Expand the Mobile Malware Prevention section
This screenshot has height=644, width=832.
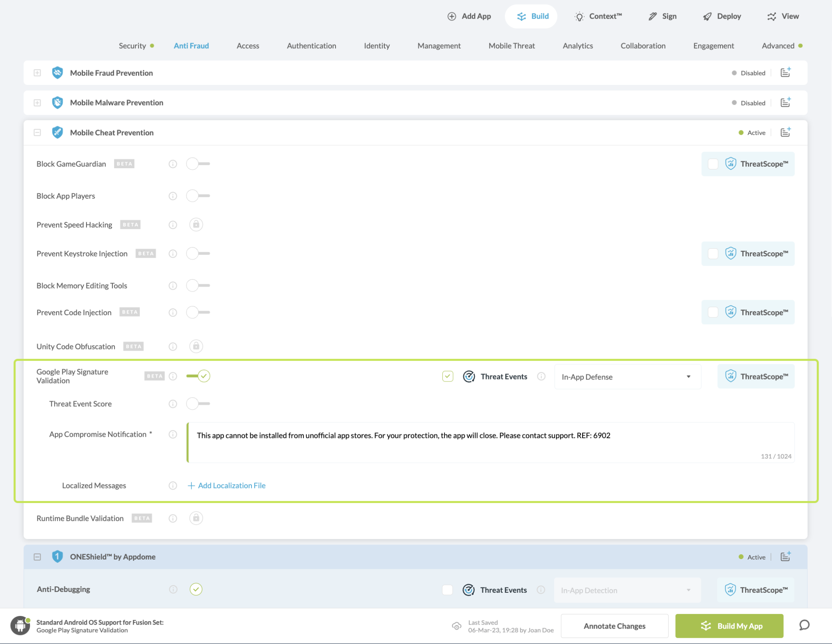click(37, 103)
